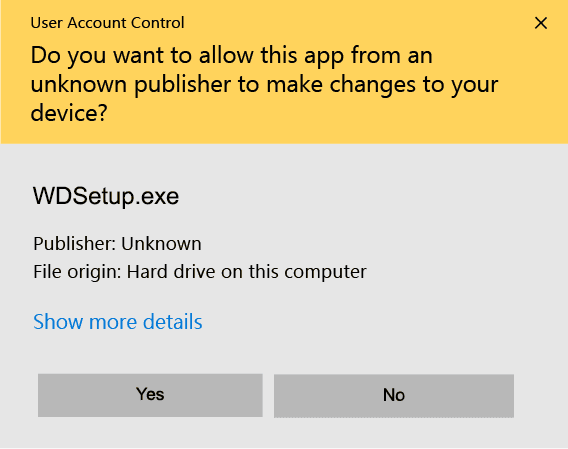Click 'Hard drive on this computer' text
Image resolution: width=568 pixels, height=449 pixels.
point(246,271)
